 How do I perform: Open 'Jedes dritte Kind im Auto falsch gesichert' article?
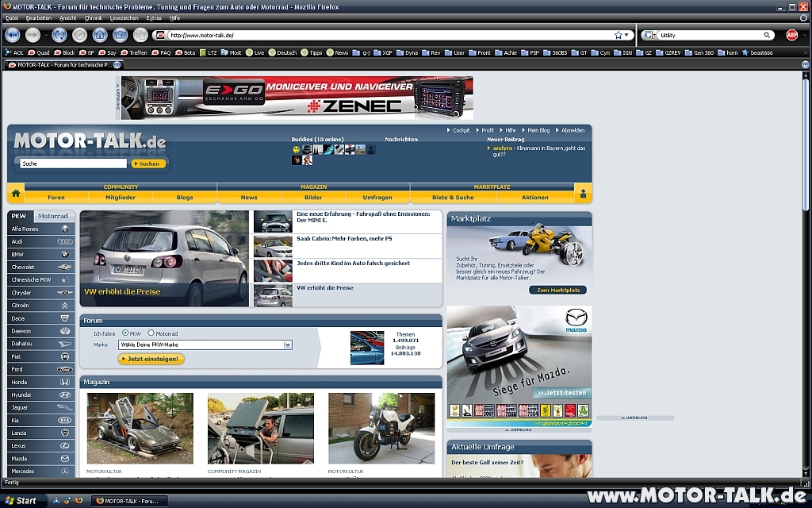(353, 264)
